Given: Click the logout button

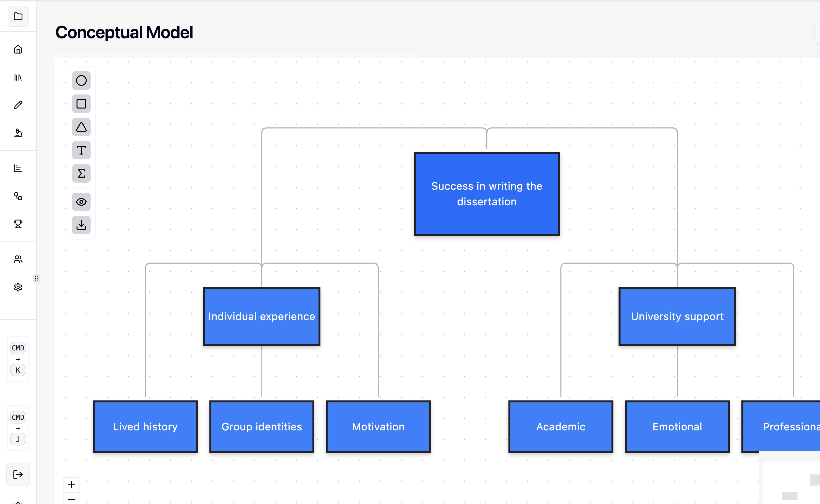Looking at the screenshot, I should pyautogui.click(x=18, y=474).
